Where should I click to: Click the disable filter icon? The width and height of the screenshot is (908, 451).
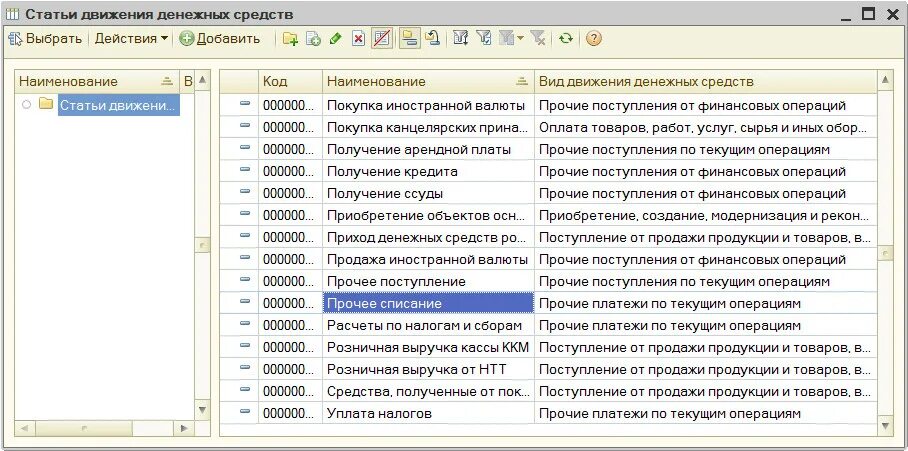pyautogui.click(x=538, y=39)
